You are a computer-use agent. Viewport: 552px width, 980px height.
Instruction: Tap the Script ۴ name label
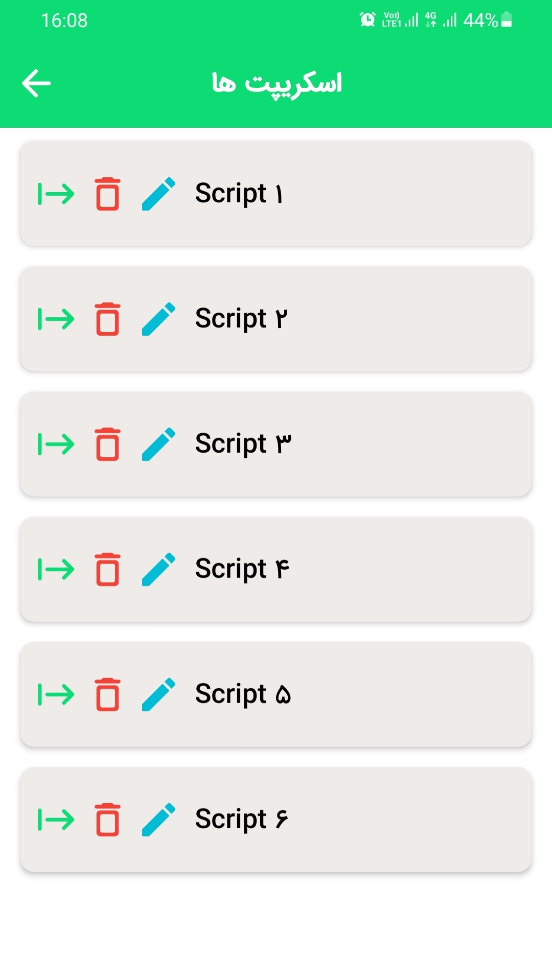[242, 569]
